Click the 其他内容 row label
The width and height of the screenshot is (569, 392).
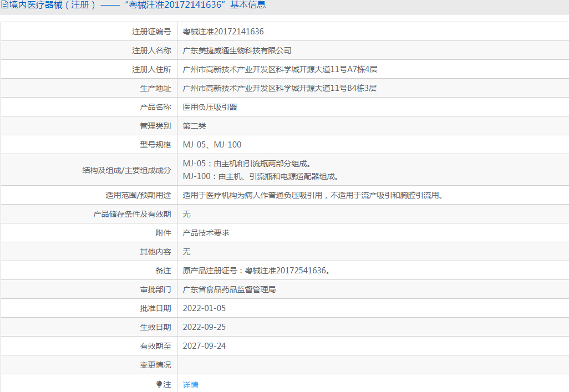[155, 252]
